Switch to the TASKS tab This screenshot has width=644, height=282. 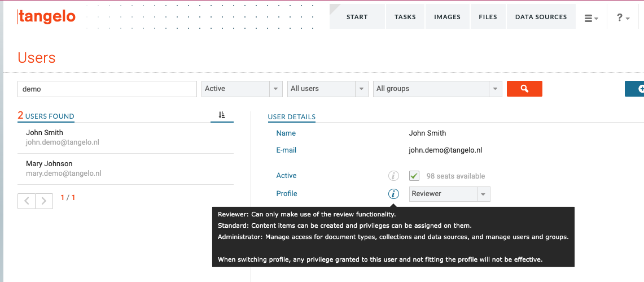pos(405,17)
